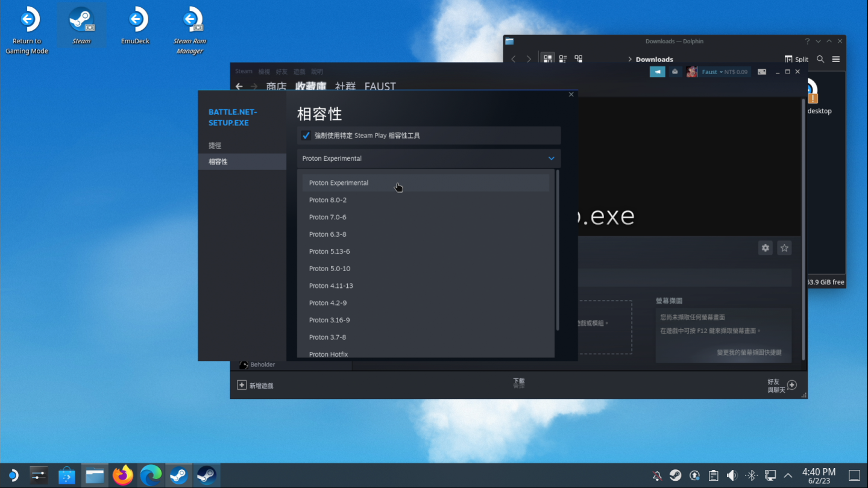Go back in the Steam client
868x488 pixels.
tap(239, 86)
